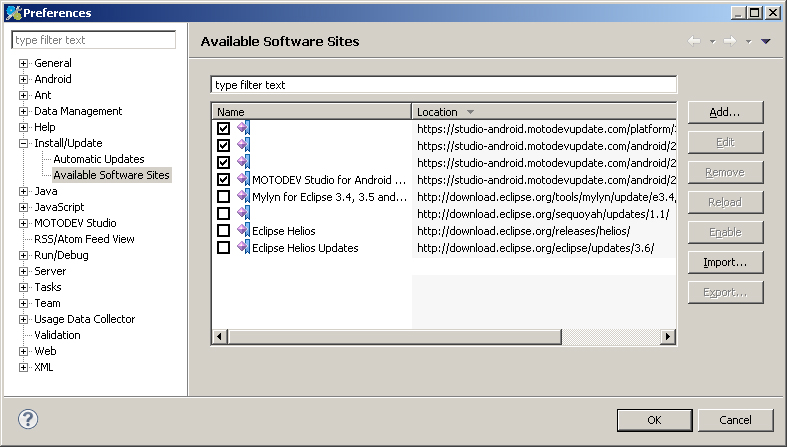Select Help in the preferences tree
Screen dimensions: 787x447
pyautogui.click(x=45, y=127)
